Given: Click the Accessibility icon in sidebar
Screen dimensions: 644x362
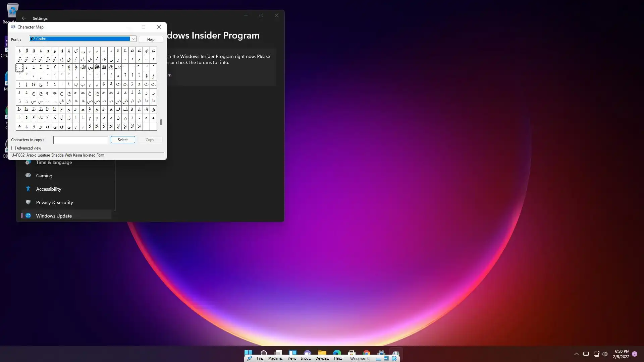Looking at the screenshot, I should point(28,189).
